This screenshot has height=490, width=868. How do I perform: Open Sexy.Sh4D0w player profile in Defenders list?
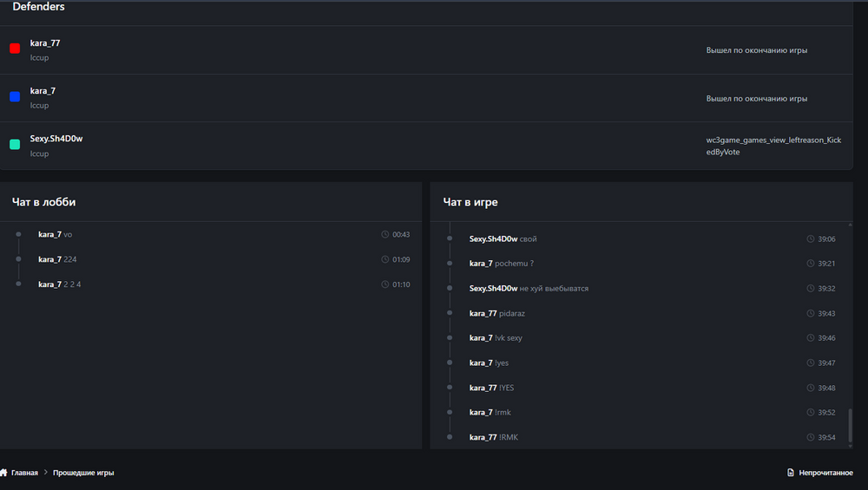click(56, 139)
